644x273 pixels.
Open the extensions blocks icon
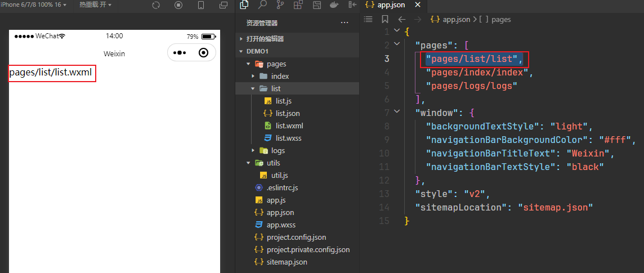tap(298, 5)
